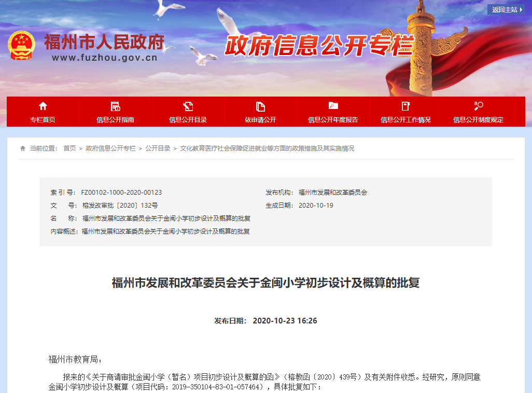The width and height of the screenshot is (532, 393).
Task: Click publisher 福州市发展和改革委员会
Action: [333, 193]
